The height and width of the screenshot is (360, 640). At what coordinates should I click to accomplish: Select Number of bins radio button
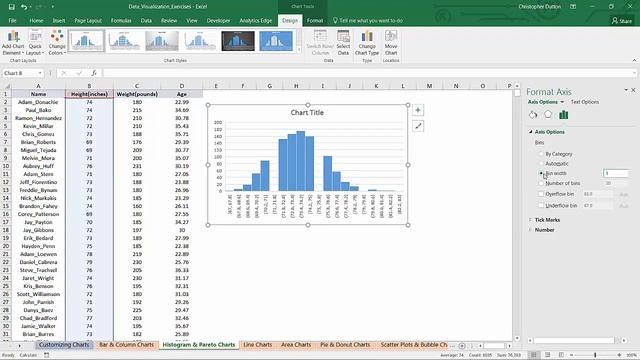click(541, 183)
